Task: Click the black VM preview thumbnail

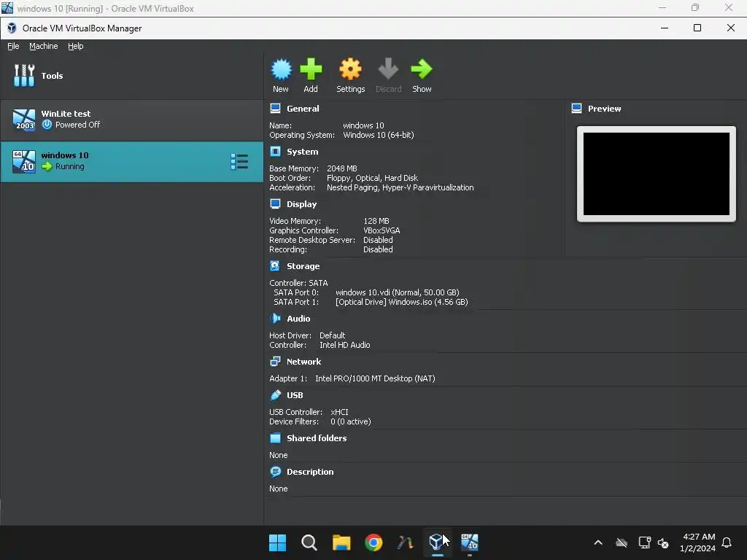Action: pos(656,174)
